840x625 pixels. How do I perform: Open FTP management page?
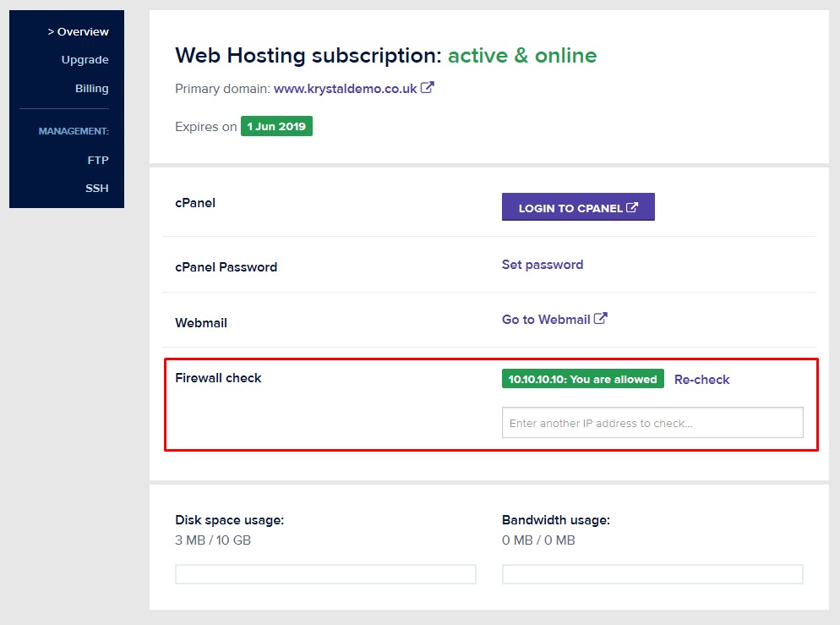(x=98, y=161)
